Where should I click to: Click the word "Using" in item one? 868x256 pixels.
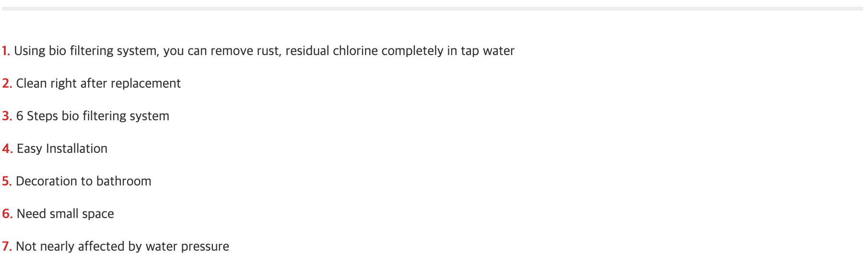[29, 51]
